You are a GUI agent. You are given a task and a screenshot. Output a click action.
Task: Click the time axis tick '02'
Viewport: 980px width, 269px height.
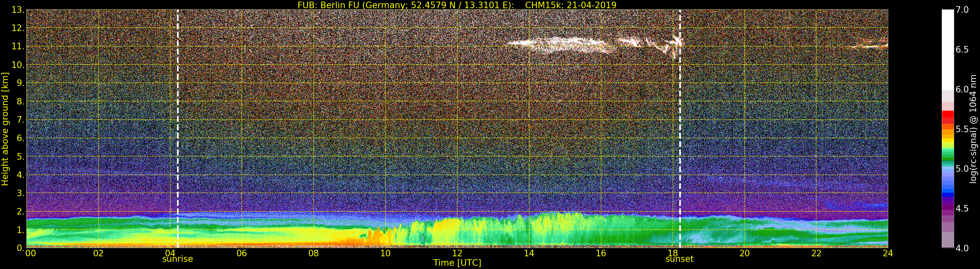[98, 253]
